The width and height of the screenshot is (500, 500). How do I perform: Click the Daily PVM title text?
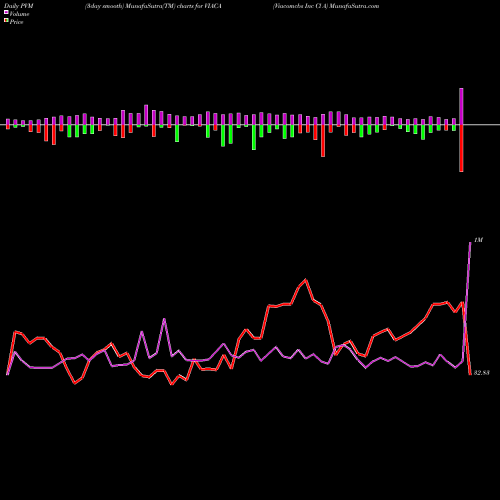coord(19,6)
